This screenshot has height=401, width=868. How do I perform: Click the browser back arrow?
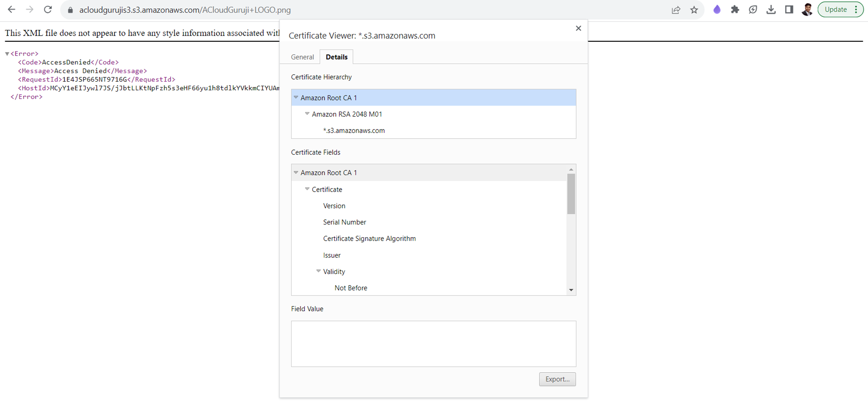click(12, 10)
